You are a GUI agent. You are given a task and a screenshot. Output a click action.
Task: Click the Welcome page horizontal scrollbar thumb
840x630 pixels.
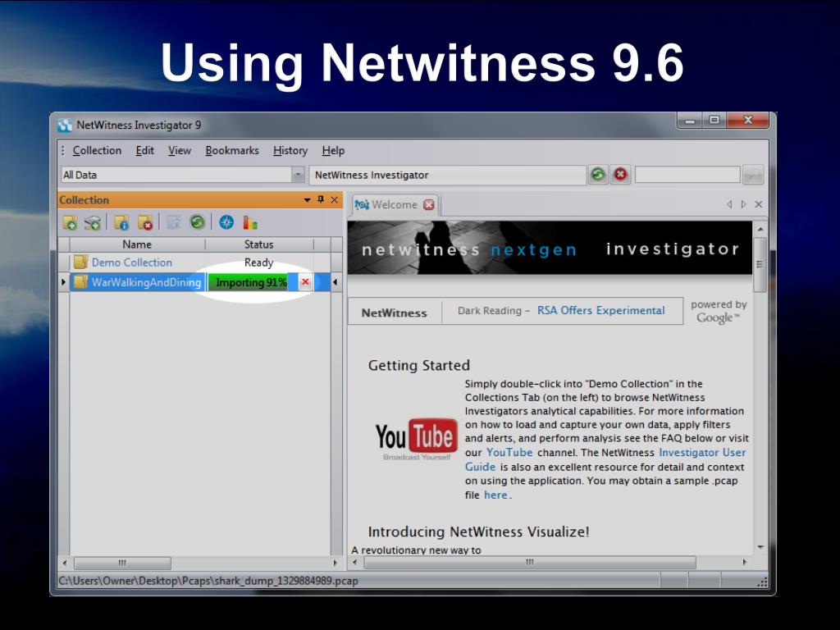(530, 562)
